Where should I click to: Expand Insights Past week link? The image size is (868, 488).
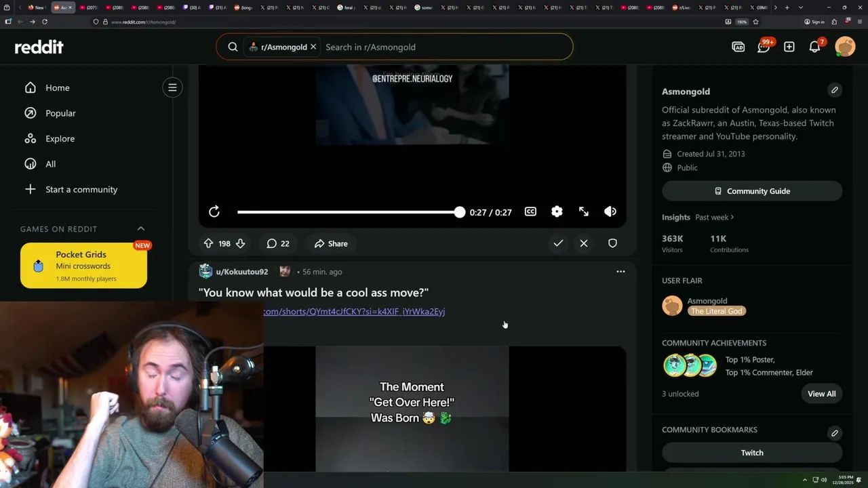click(715, 218)
